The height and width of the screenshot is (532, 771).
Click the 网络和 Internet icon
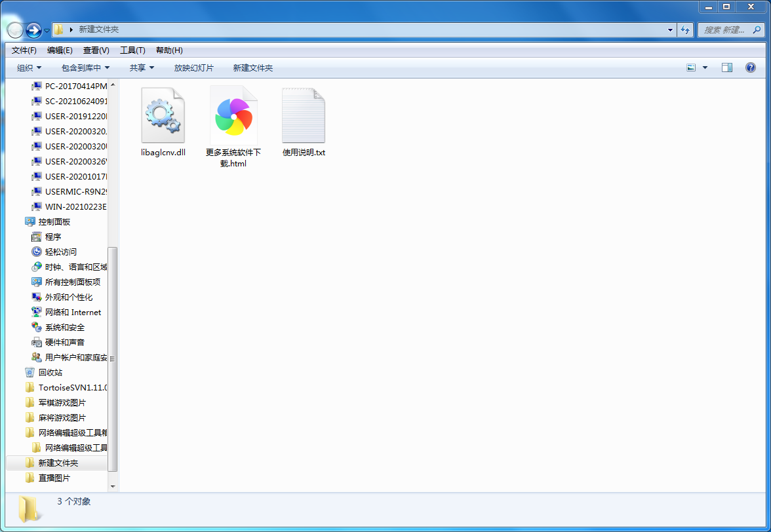(x=37, y=312)
